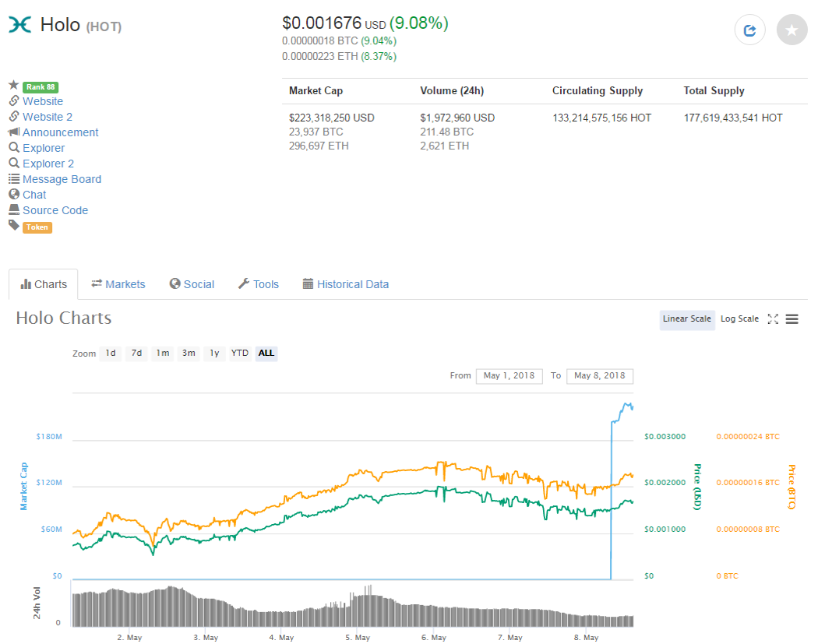818x644 pixels.
Task: Click the chain-link icon next to Website
Action: [x=14, y=100]
